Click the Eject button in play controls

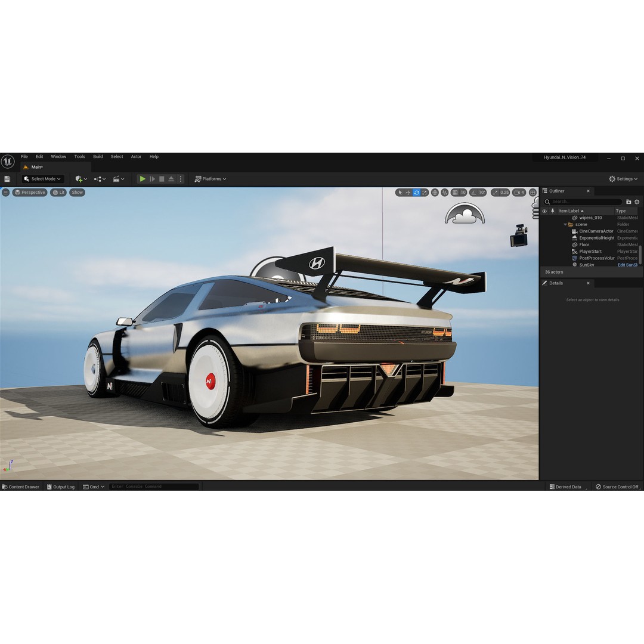171,179
